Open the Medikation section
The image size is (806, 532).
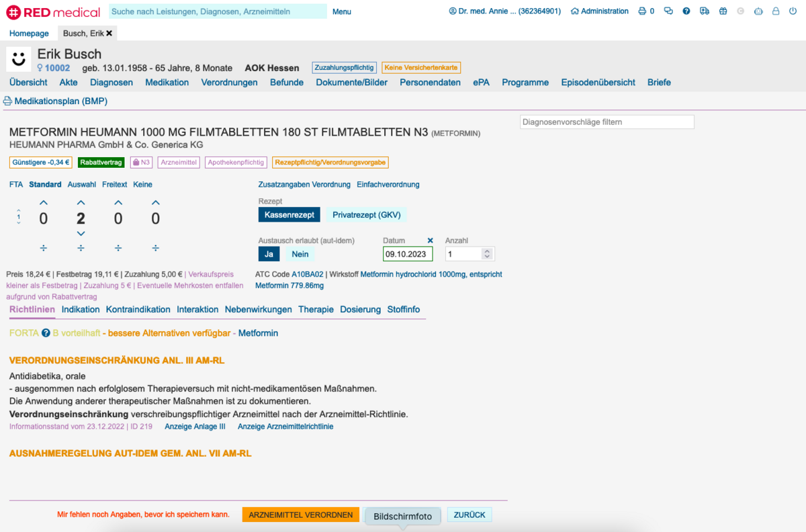tap(167, 83)
